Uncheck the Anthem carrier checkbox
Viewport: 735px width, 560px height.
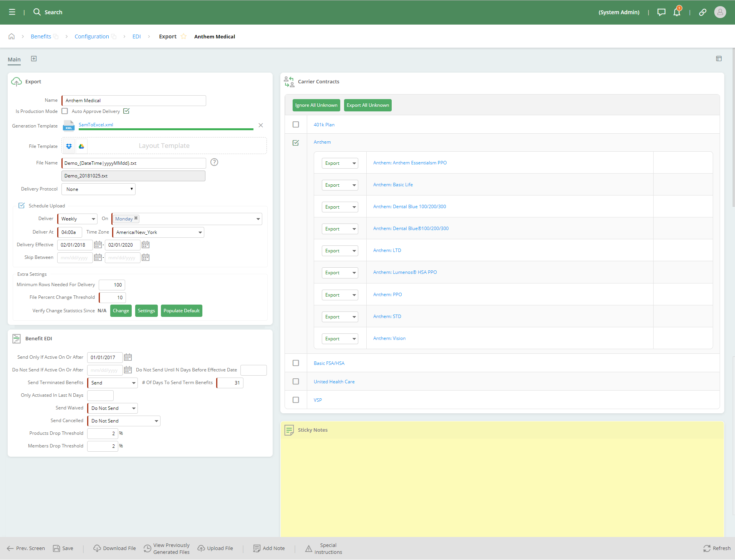pyautogui.click(x=296, y=143)
